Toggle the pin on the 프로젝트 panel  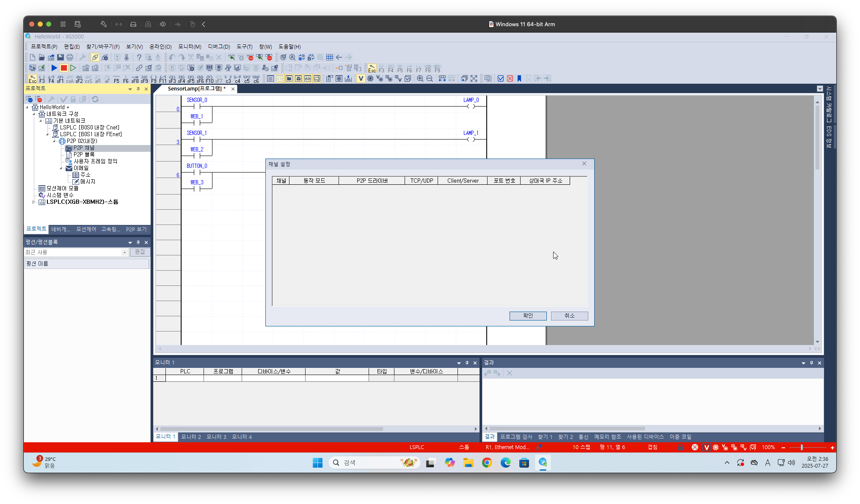point(138,89)
